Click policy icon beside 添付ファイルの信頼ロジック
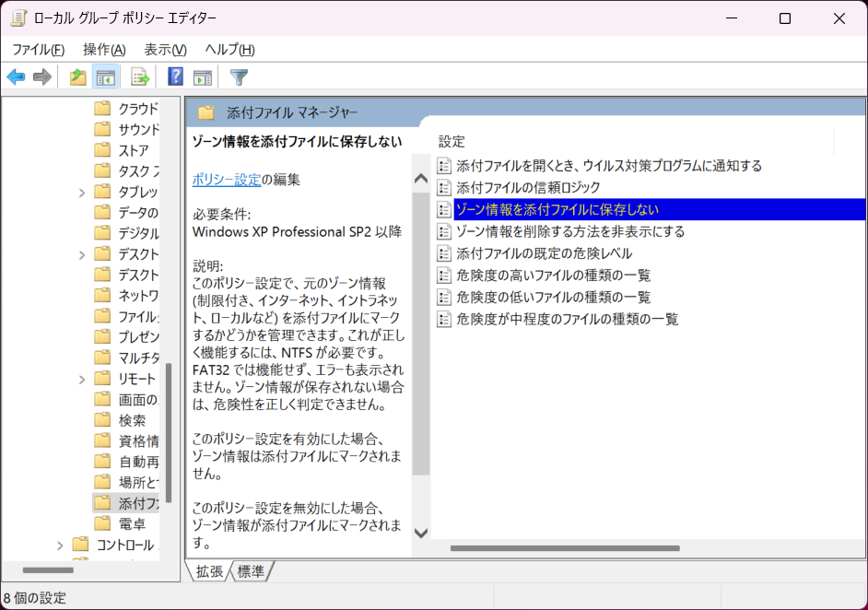Image resolution: width=868 pixels, height=610 pixels. point(444,188)
